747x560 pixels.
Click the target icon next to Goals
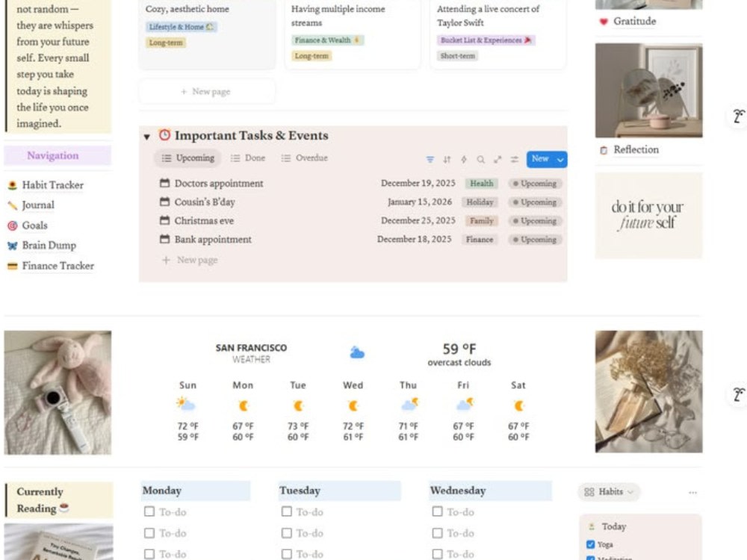[13, 225]
